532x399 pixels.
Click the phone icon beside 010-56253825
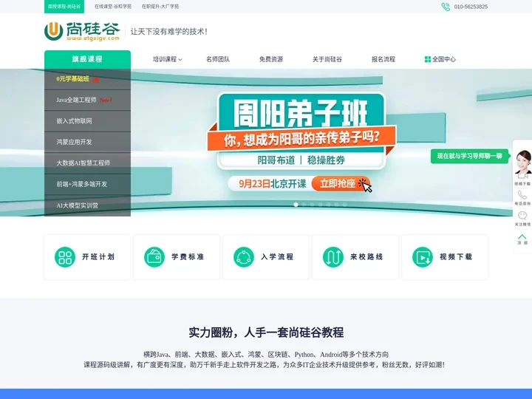click(x=446, y=7)
